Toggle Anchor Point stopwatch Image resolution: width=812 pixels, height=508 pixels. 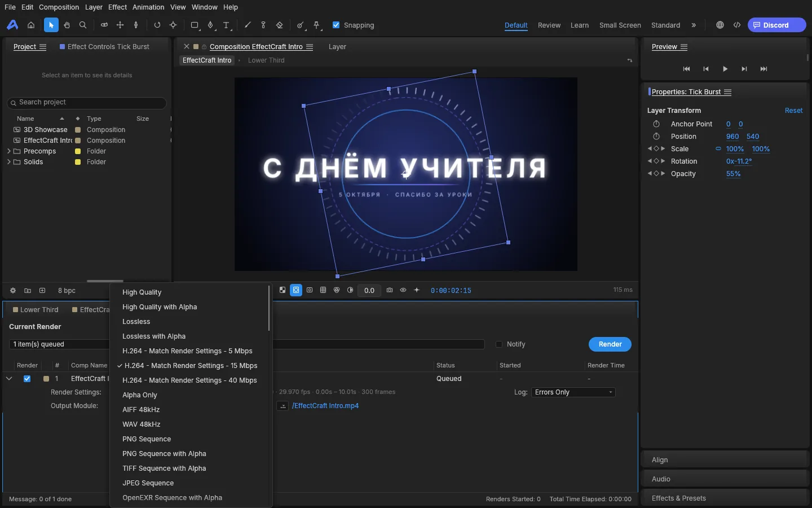coord(656,124)
